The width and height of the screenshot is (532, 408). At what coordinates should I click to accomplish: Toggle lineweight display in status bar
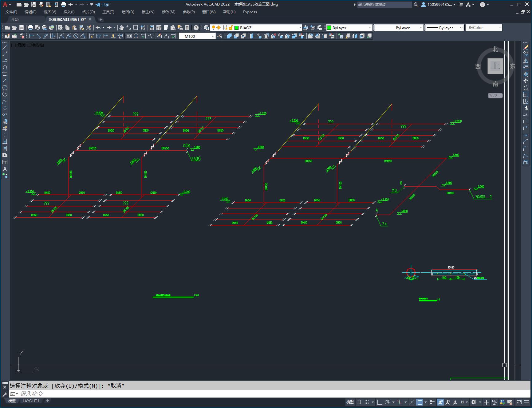point(432,402)
